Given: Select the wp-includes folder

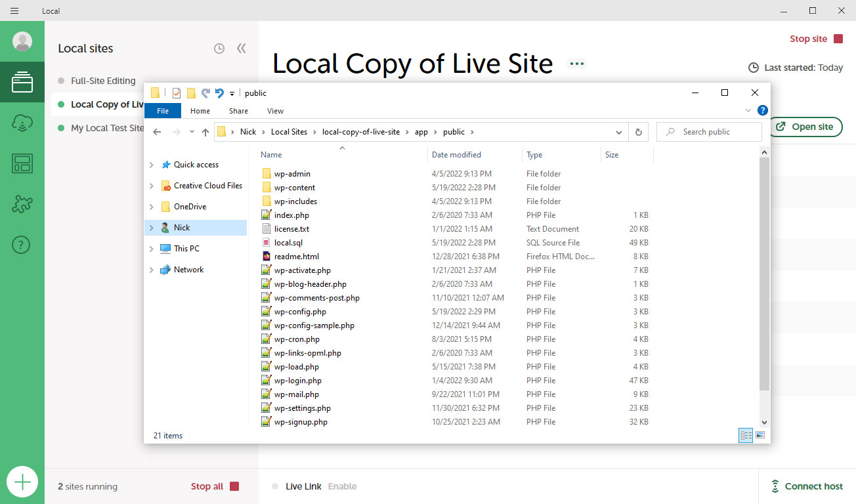Looking at the screenshot, I should tap(295, 201).
